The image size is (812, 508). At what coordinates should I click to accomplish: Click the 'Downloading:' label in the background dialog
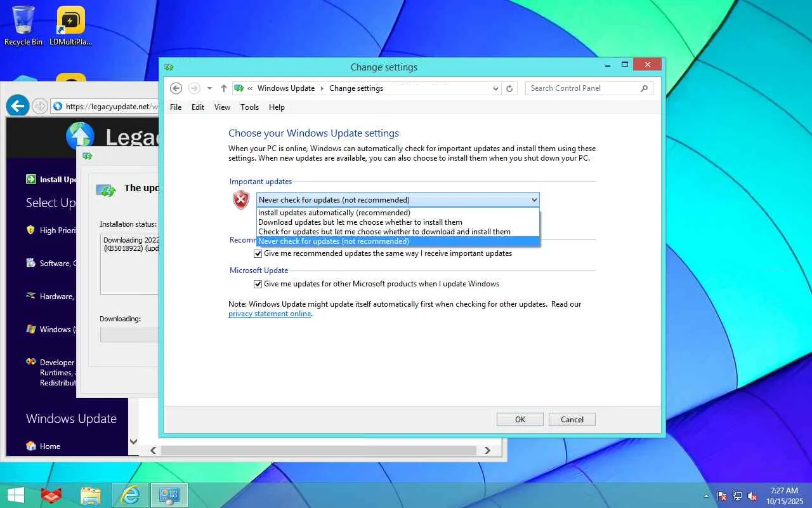click(120, 319)
